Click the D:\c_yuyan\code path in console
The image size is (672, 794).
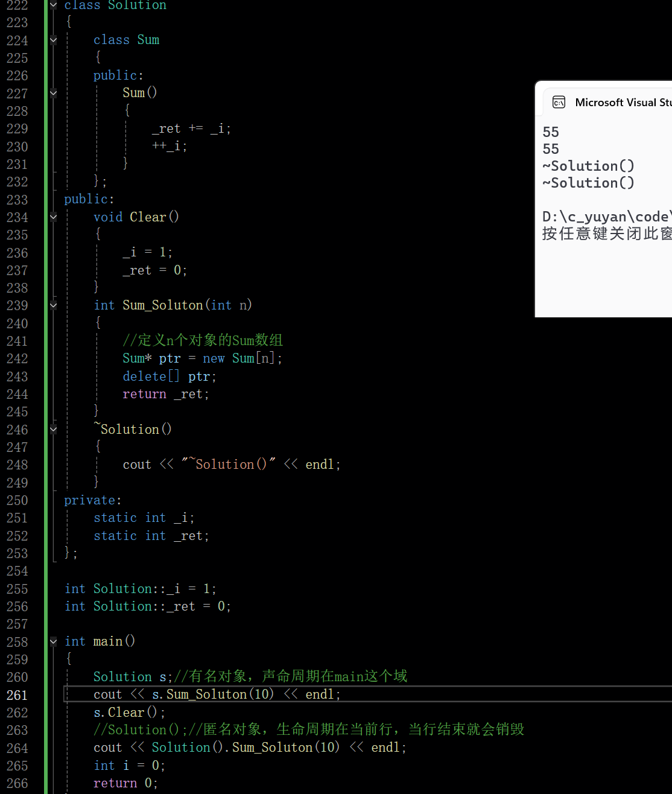point(606,217)
